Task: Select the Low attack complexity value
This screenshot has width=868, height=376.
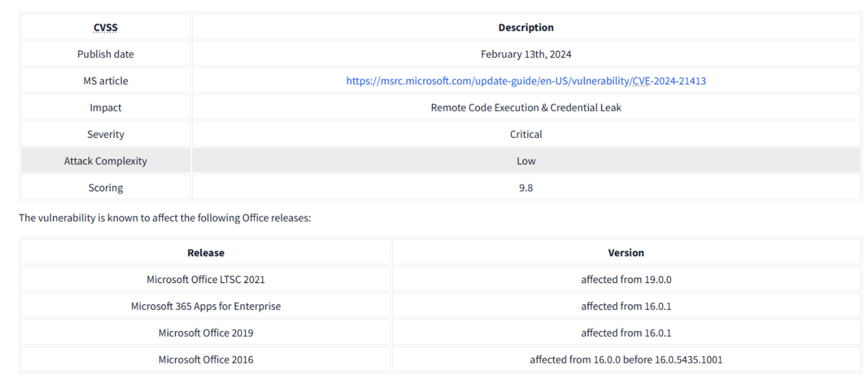Action: 525,161
